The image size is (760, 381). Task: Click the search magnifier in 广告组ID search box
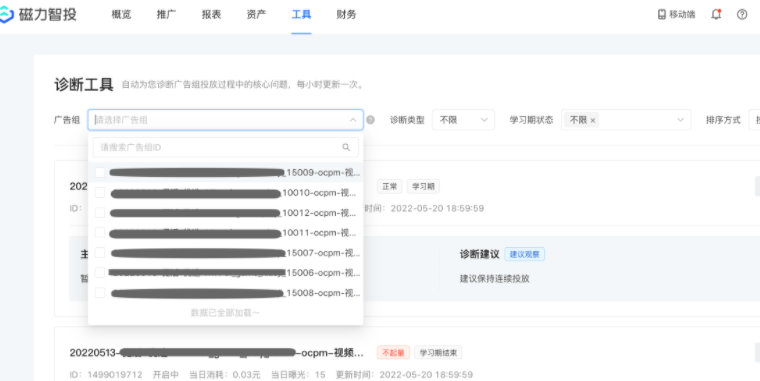coord(346,147)
